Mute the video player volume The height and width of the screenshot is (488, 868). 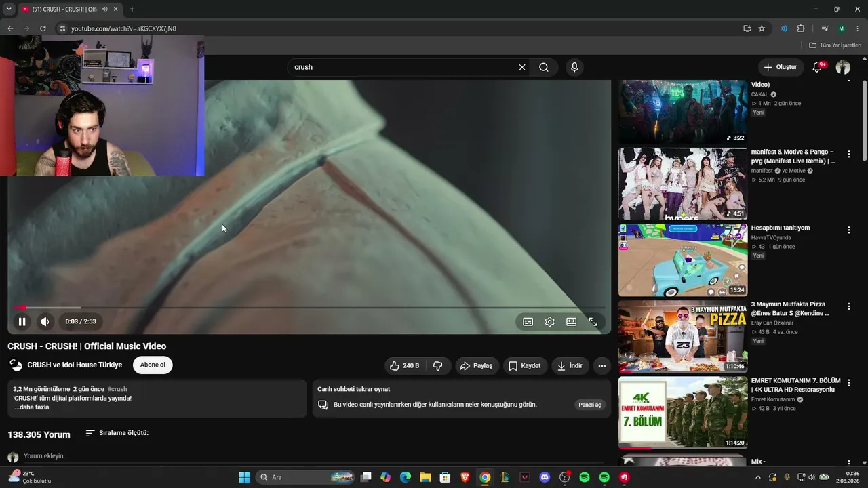click(x=45, y=322)
